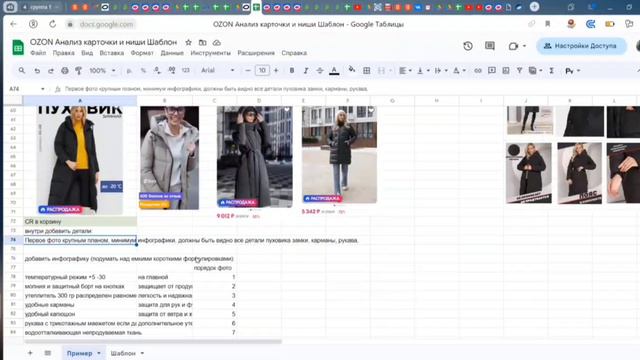Go back in browser
Screen dimensions: 640x360
click(x=13, y=24)
